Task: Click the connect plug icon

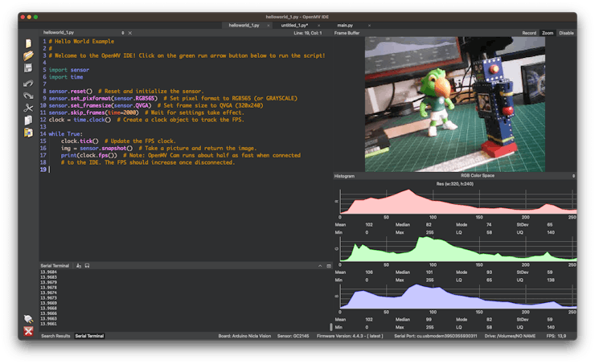Action: [28, 318]
